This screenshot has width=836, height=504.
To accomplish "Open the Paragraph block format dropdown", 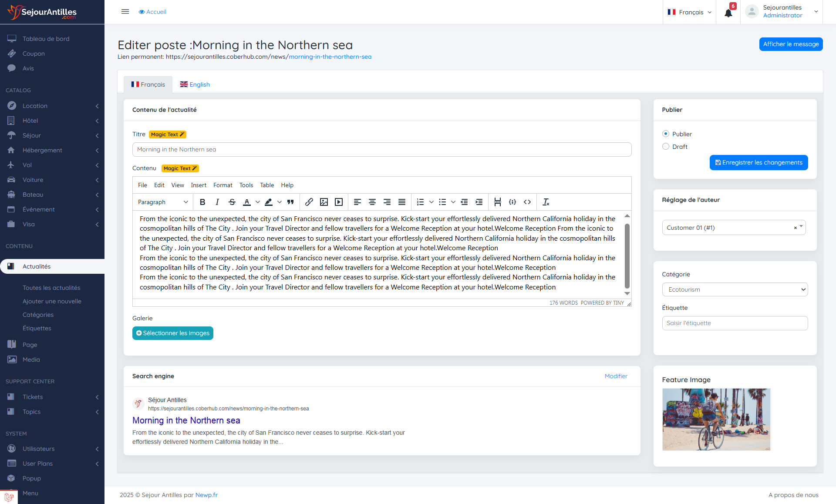I will 163,202.
